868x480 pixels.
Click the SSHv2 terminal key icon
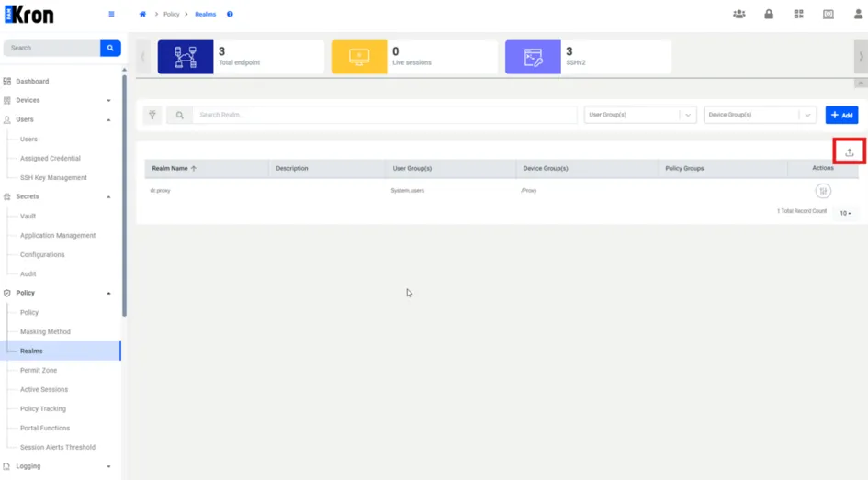[x=533, y=57]
